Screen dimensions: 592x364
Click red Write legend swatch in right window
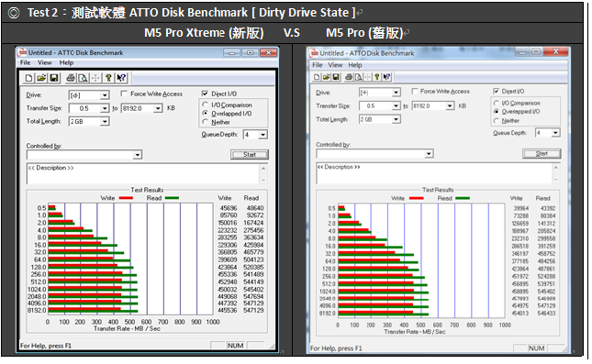[x=416, y=198]
